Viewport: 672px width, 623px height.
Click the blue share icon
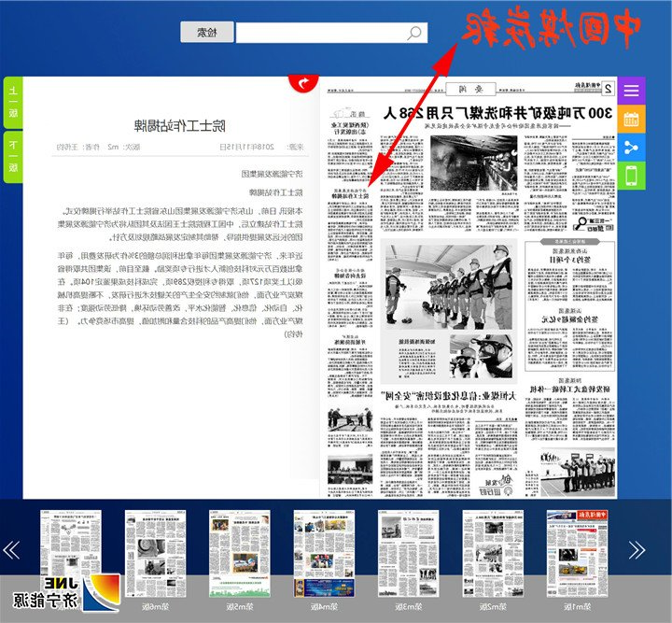631,147
